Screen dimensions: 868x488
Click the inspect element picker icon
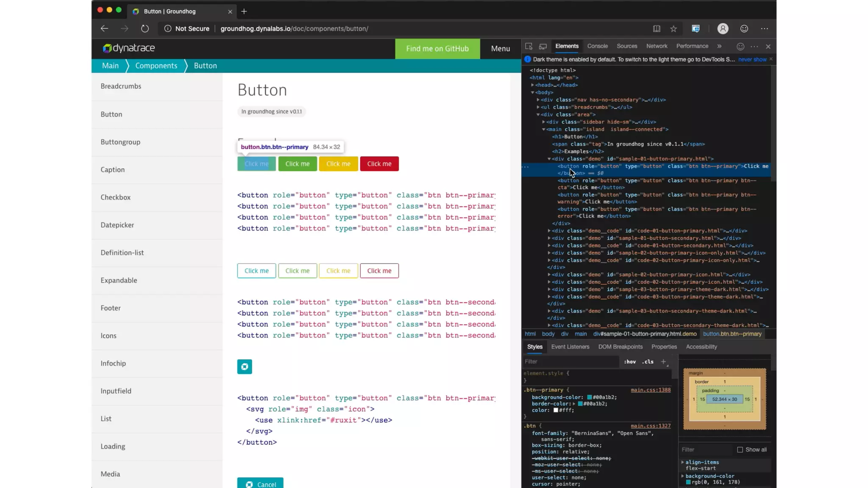[x=529, y=46]
